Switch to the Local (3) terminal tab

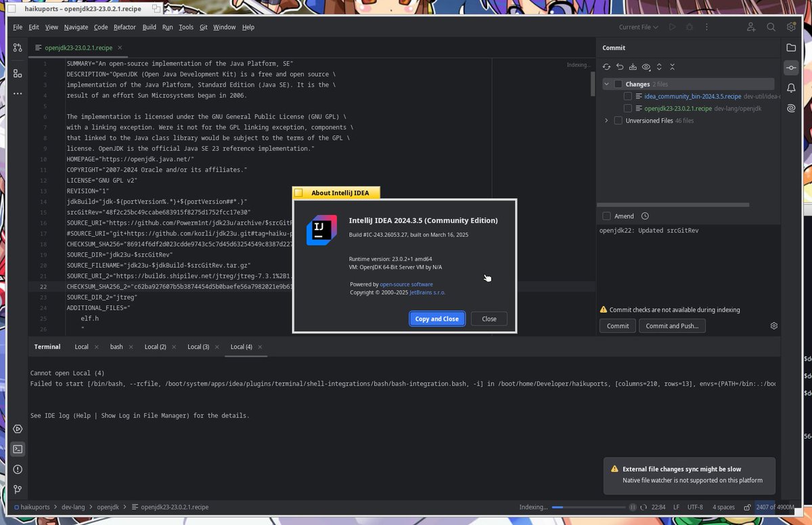[x=198, y=346]
